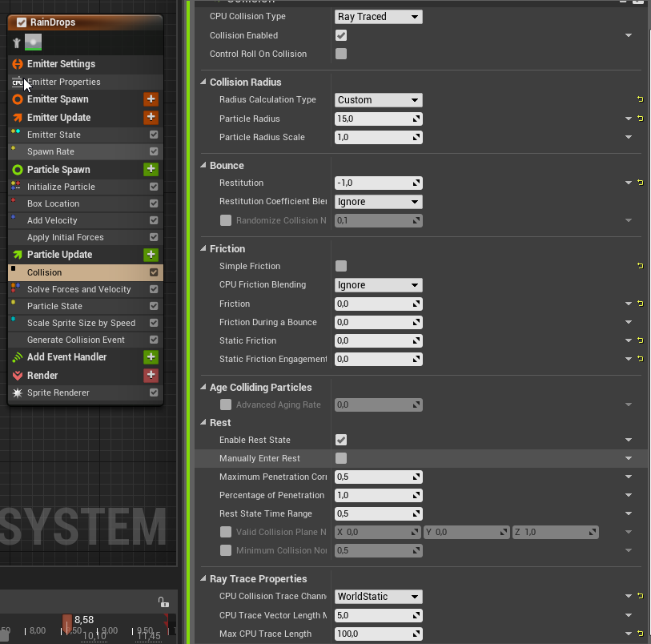This screenshot has width=651, height=644.
Task: Collapse the Friction section
Action: (203, 248)
